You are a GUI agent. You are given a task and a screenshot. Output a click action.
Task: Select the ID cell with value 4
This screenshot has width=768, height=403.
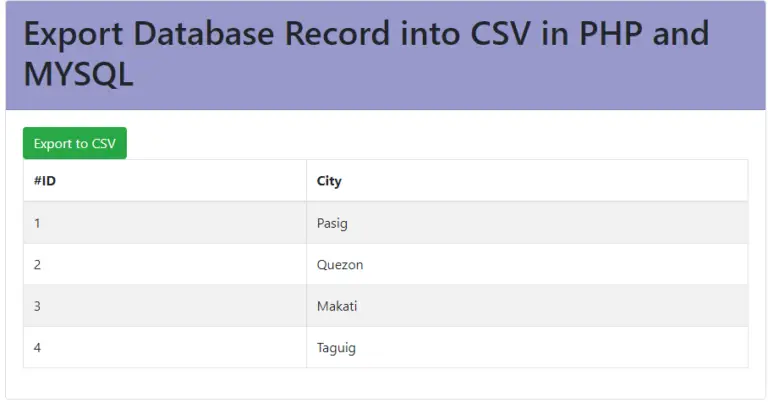coord(165,347)
